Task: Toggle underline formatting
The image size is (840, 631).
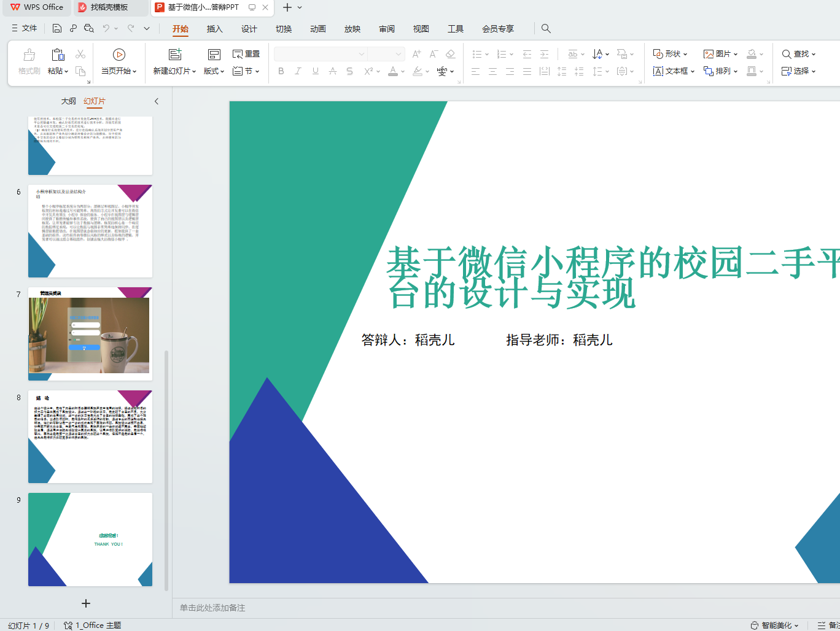Action: pos(316,71)
